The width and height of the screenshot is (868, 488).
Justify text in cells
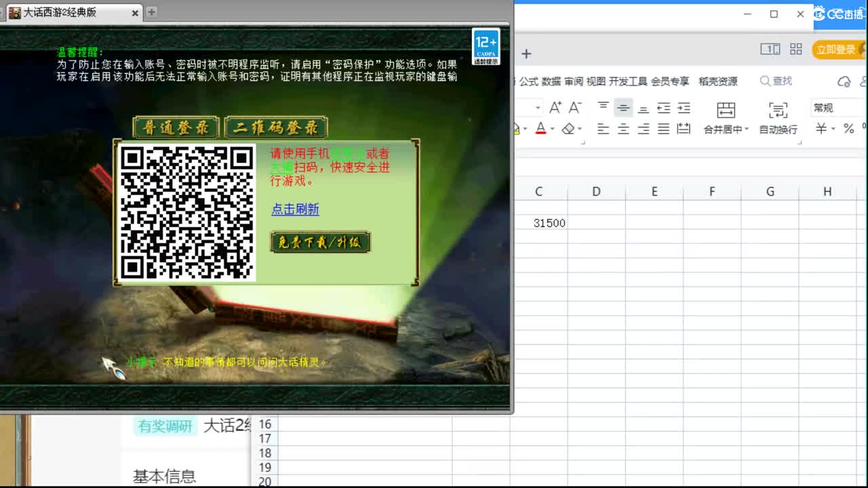click(664, 129)
